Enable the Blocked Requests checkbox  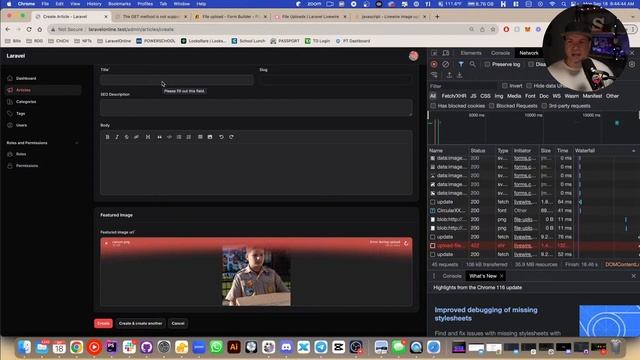(492, 106)
